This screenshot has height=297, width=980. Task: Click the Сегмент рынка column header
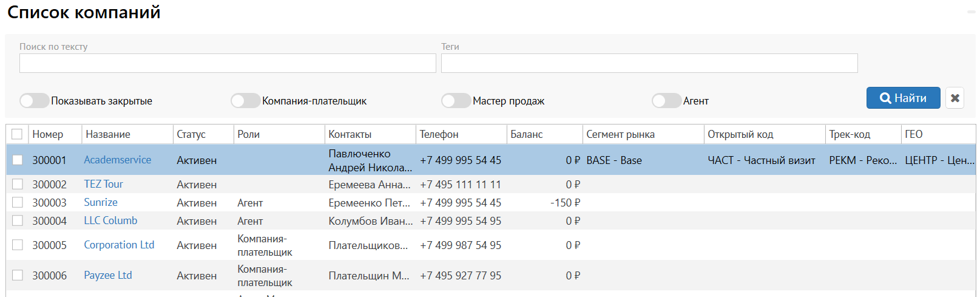(x=620, y=134)
